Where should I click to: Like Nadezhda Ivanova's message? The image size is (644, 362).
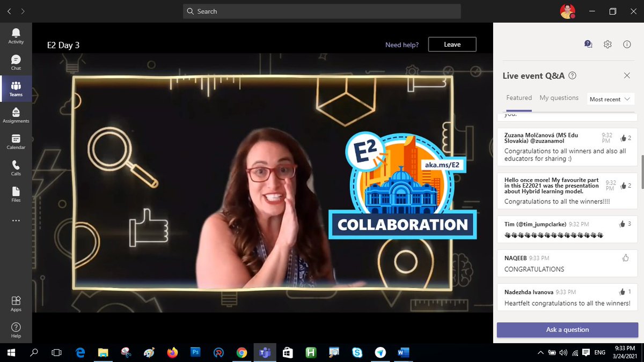click(622, 292)
